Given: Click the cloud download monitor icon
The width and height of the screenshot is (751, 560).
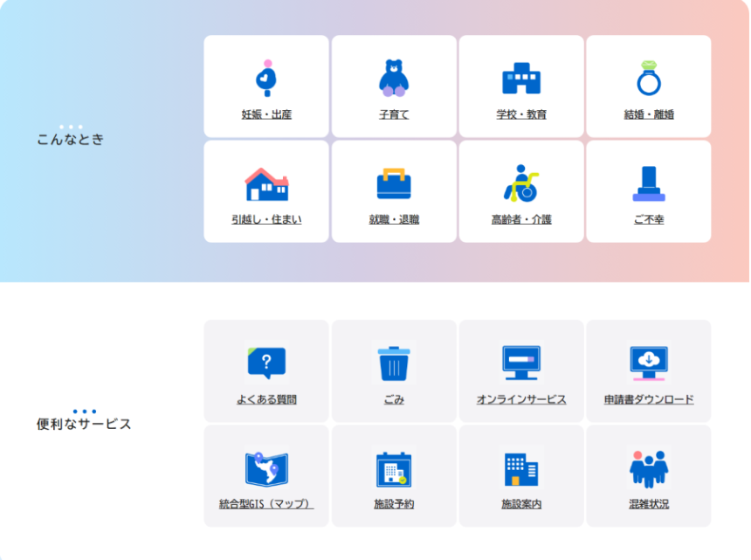Looking at the screenshot, I should [648, 363].
